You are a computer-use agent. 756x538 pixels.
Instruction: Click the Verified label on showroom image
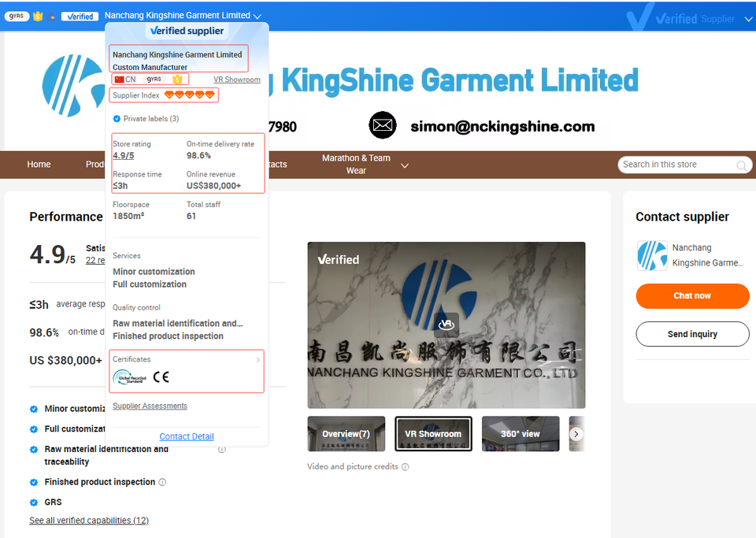(338, 260)
